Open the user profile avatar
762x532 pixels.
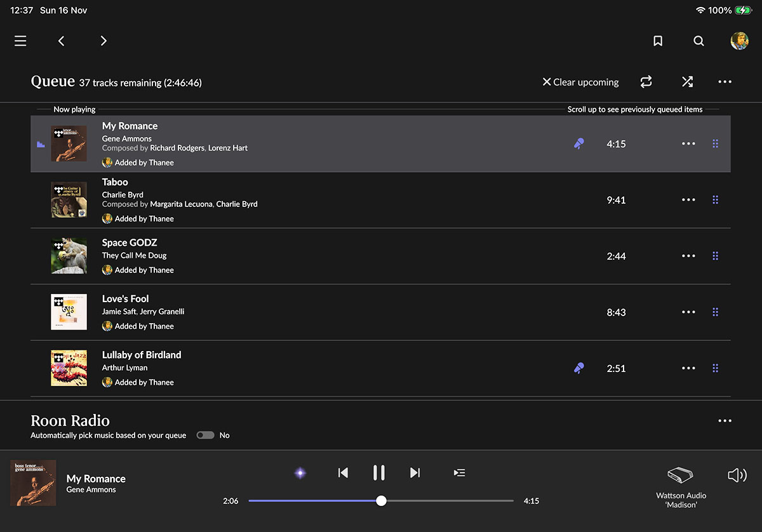point(739,41)
